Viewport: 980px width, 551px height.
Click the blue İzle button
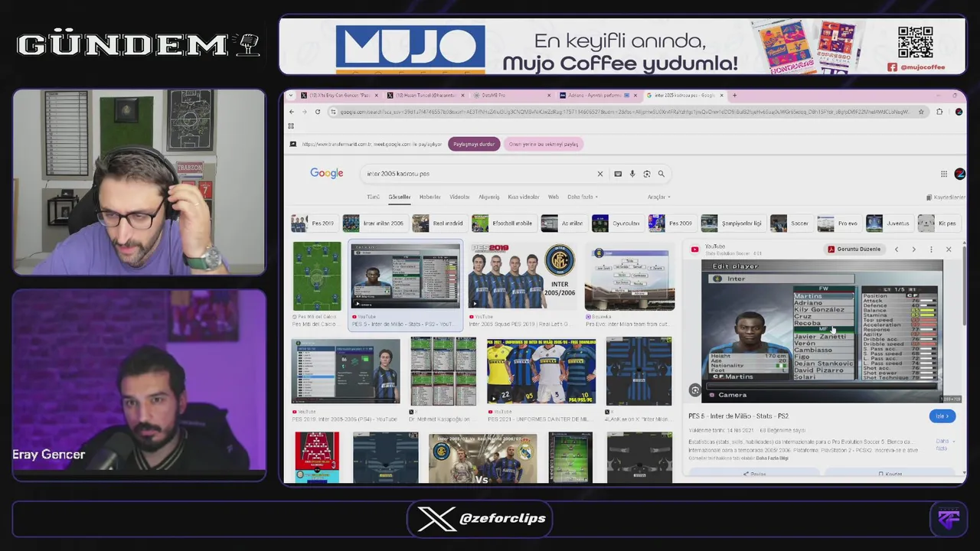point(942,416)
